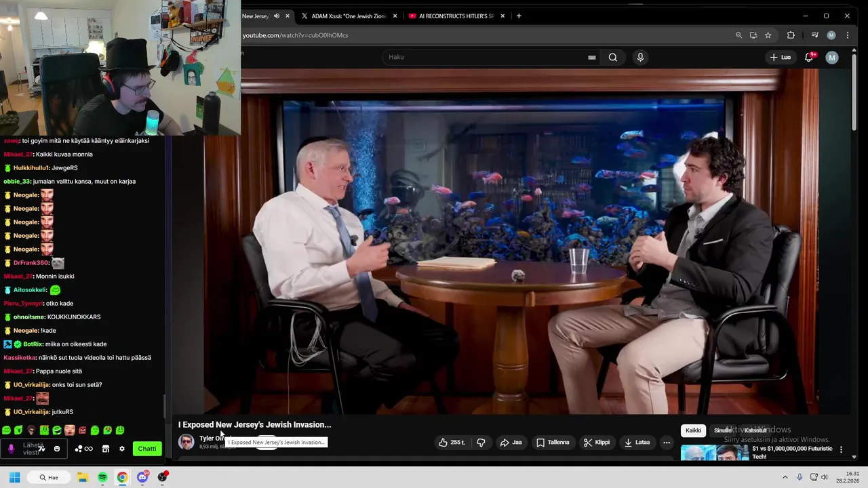Click the youtube.com address bar URL
The height and width of the screenshot is (488, 868).
click(295, 35)
